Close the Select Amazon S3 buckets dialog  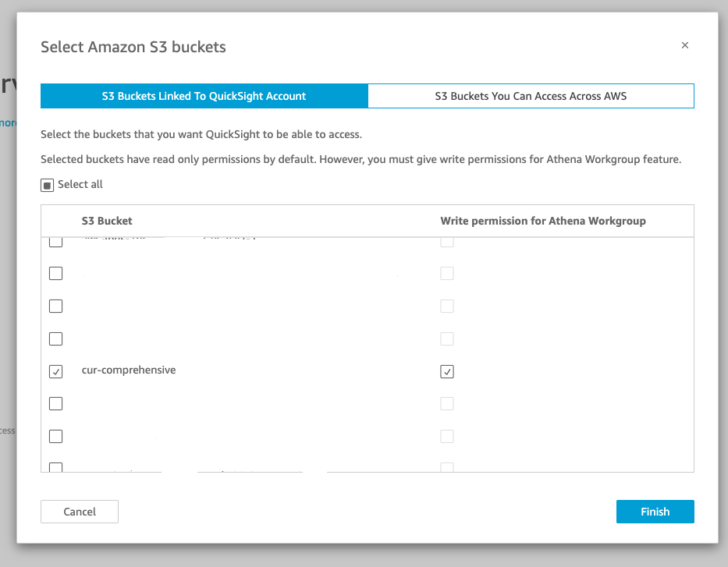pos(685,45)
